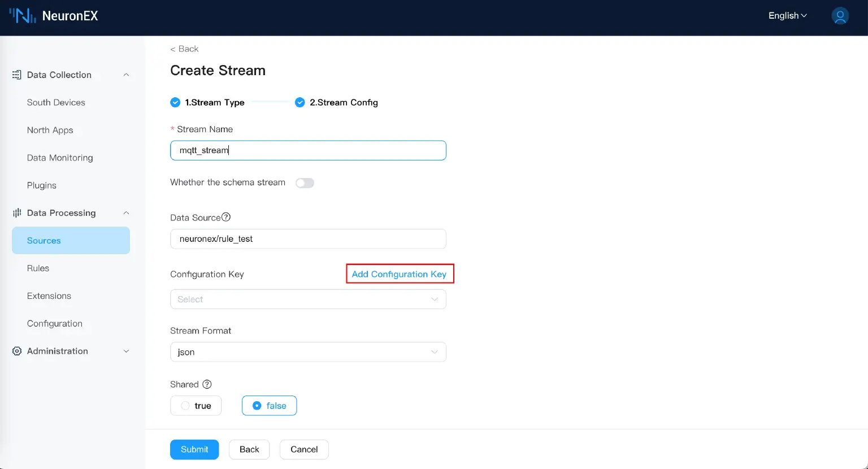Click the Administration gear icon

(16, 351)
